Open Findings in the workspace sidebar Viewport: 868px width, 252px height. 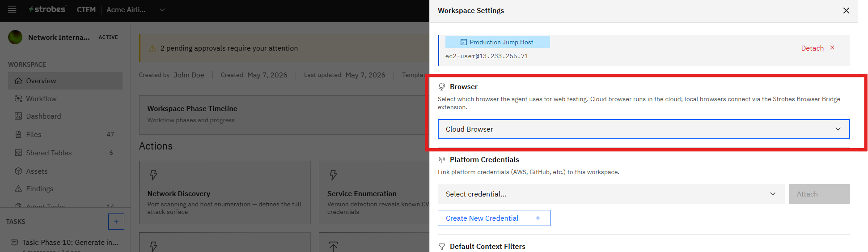pos(65,188)
